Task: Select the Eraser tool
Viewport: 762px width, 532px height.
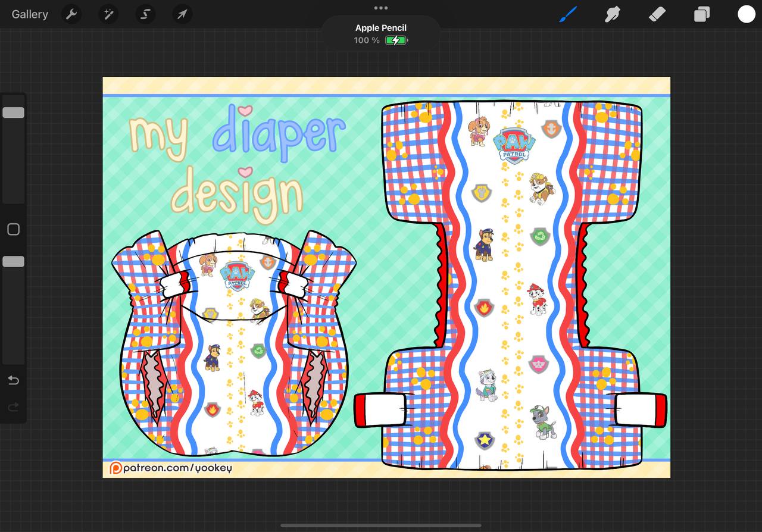Action: (x=657, y=14)
